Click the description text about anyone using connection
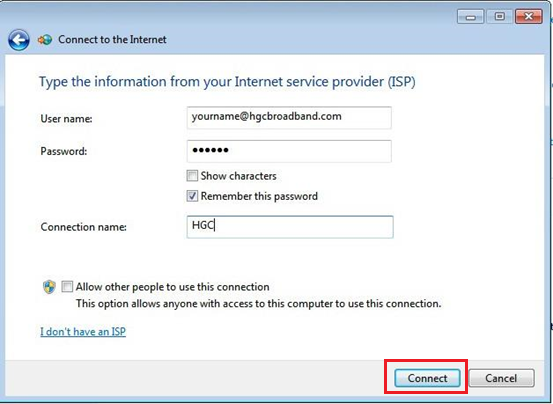 [259, 304]
